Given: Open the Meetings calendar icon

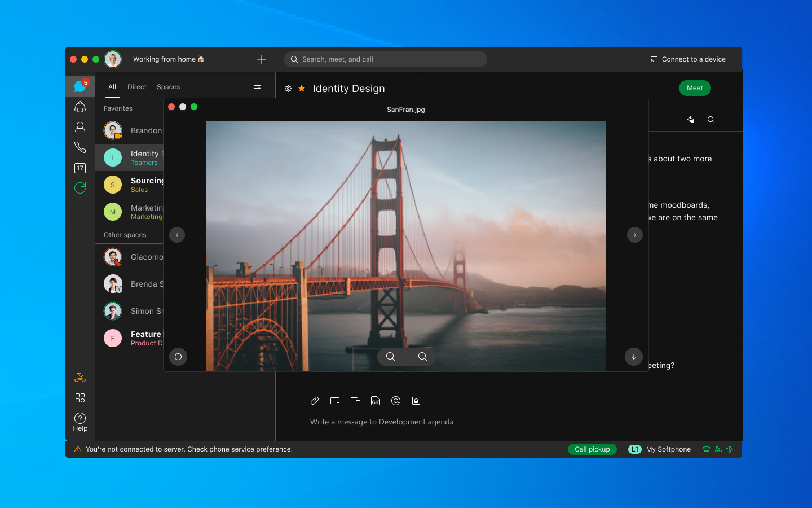Looking at the screenshot, I should click(x=80, y=168).
